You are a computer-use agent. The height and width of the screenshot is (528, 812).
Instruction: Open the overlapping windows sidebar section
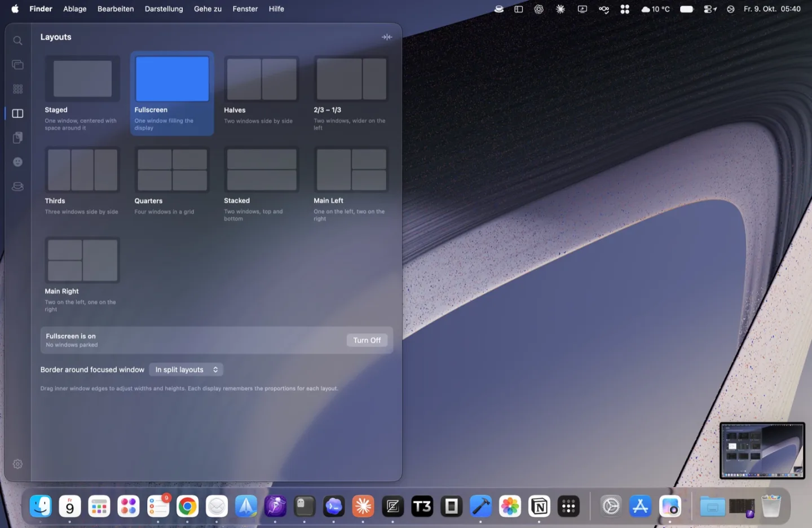(17, 65)
